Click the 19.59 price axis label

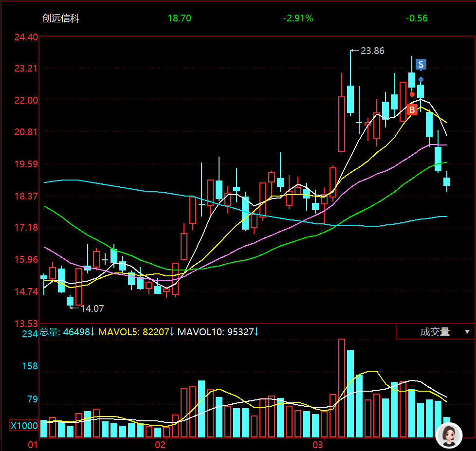[x=26, y=164]
